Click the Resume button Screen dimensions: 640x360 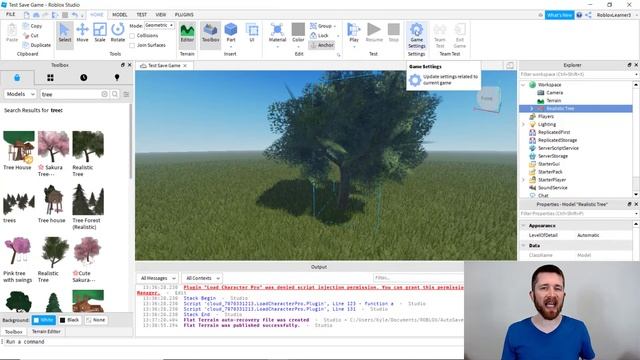point(374,33)
